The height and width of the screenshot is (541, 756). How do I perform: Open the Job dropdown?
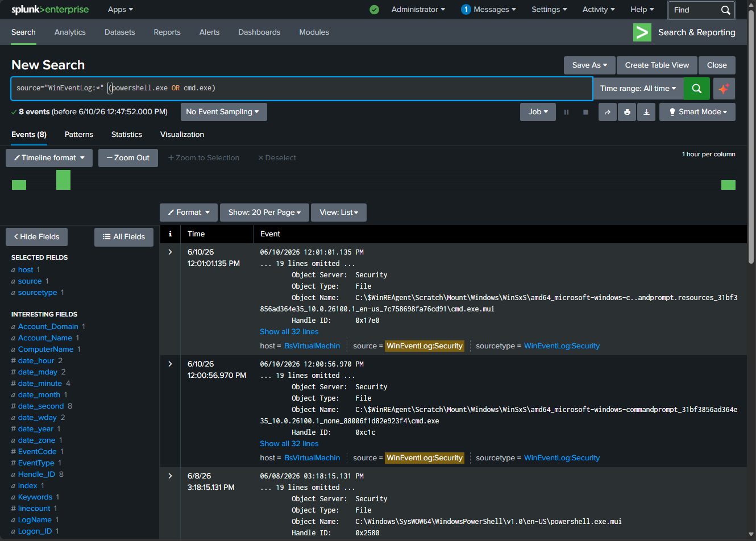pyautogui.click(x=538, y=112)
